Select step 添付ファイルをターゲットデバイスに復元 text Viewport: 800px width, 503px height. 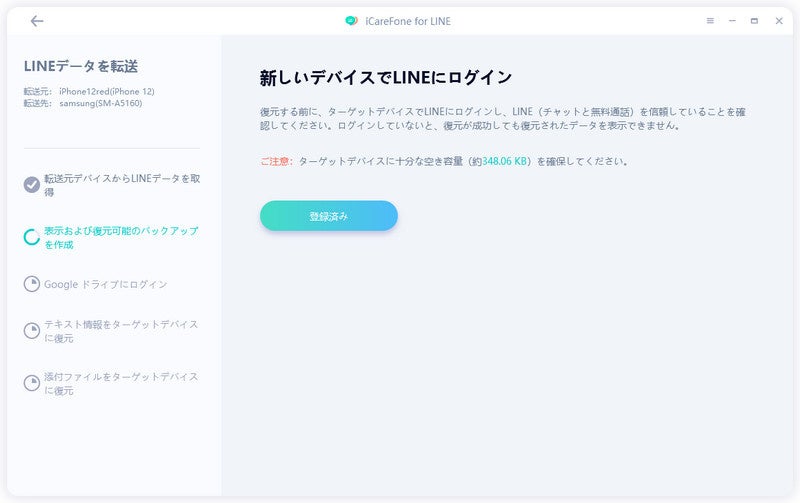(x=121, y=383)
